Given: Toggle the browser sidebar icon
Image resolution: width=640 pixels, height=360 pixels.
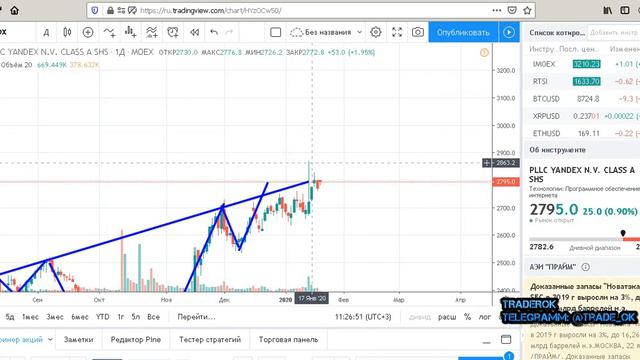Looking at the screenshot, I should (x=624, y=10).
